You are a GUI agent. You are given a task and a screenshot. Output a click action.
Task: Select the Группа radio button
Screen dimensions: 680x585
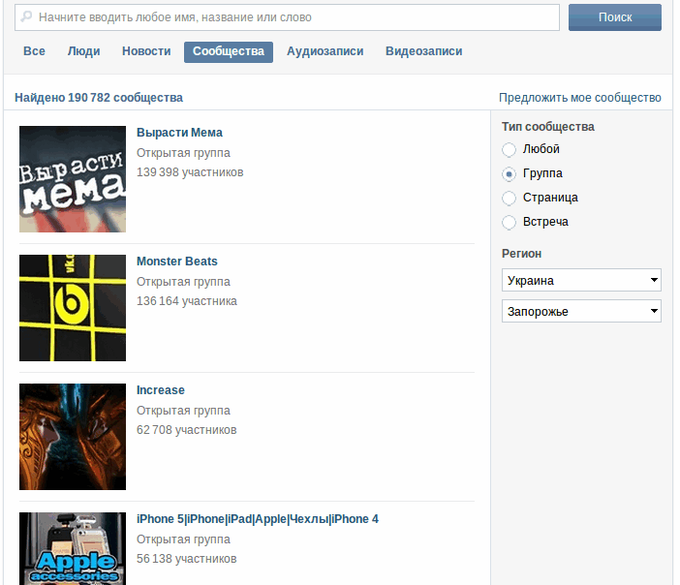tap(509, 174)
